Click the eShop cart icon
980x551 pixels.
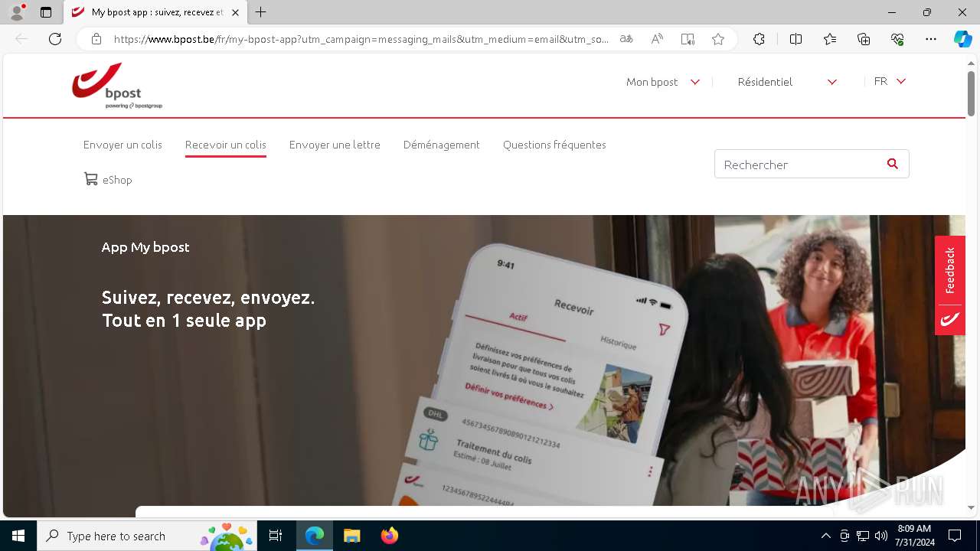(91, 179)
